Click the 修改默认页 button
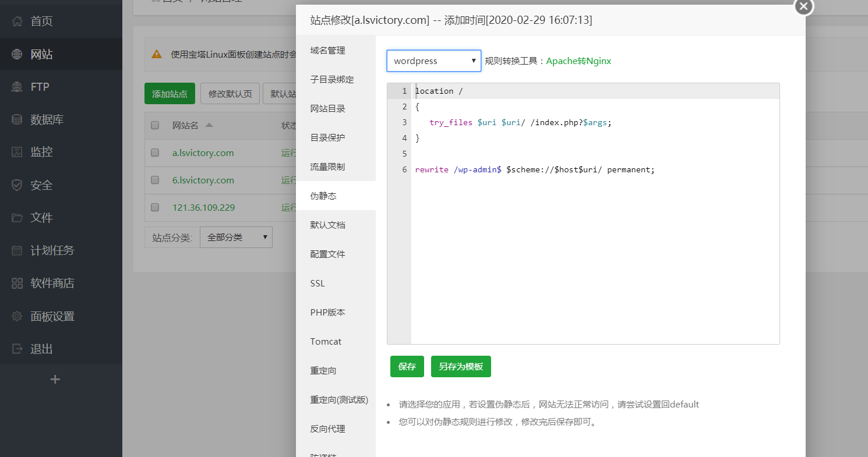 [230, 94]
